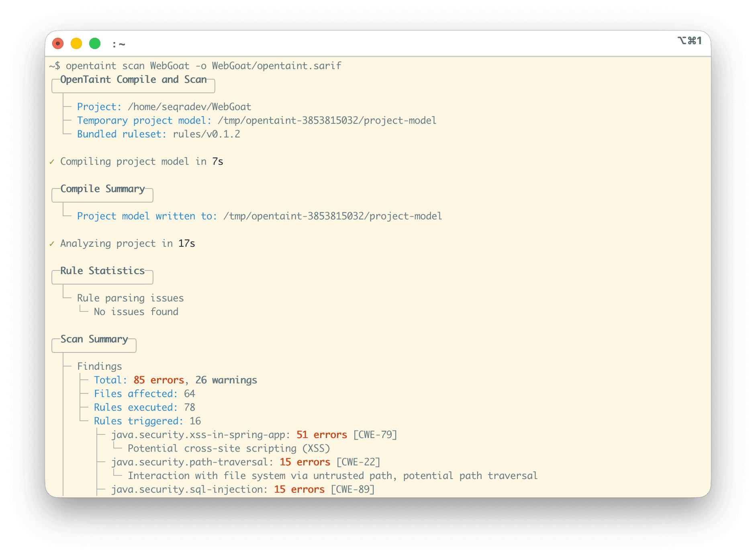Click the 'Rules triggered:' label

(139, 421)
